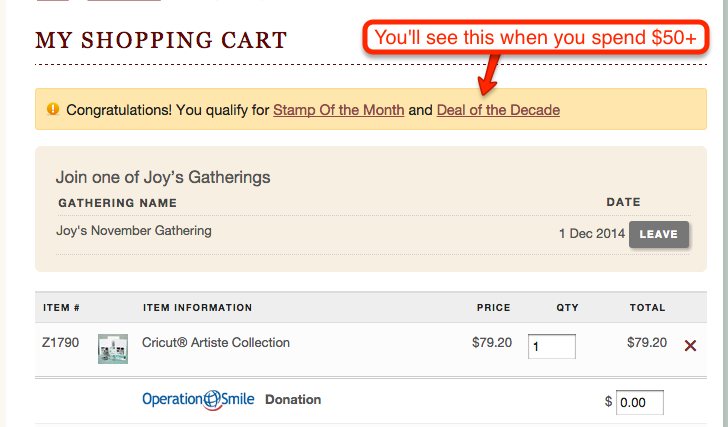Follow the Deal of the Decade link
Image resolution: width=728 pixels, height=427 pixels.
498,110
